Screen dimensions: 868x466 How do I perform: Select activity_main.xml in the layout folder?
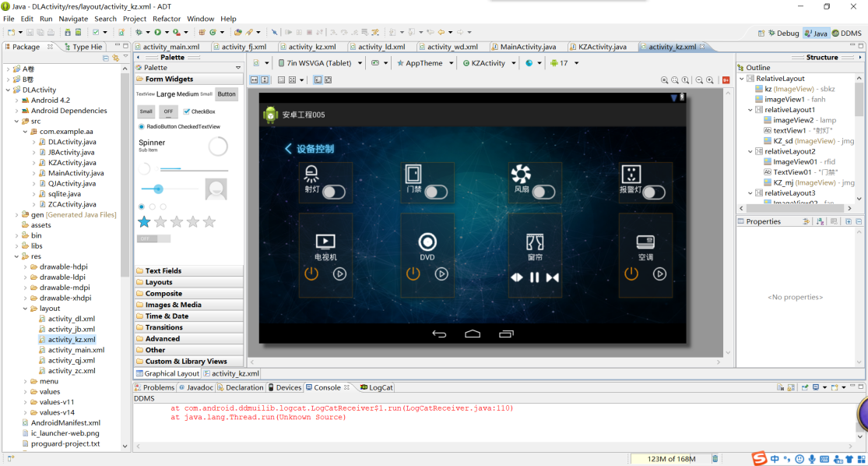point(76,350)
